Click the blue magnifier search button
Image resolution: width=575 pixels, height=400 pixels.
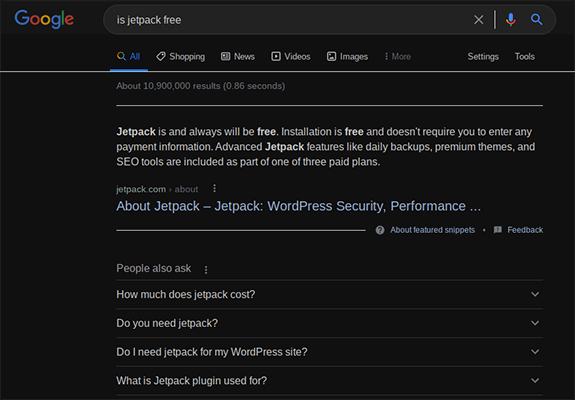(x=536, y=19)
